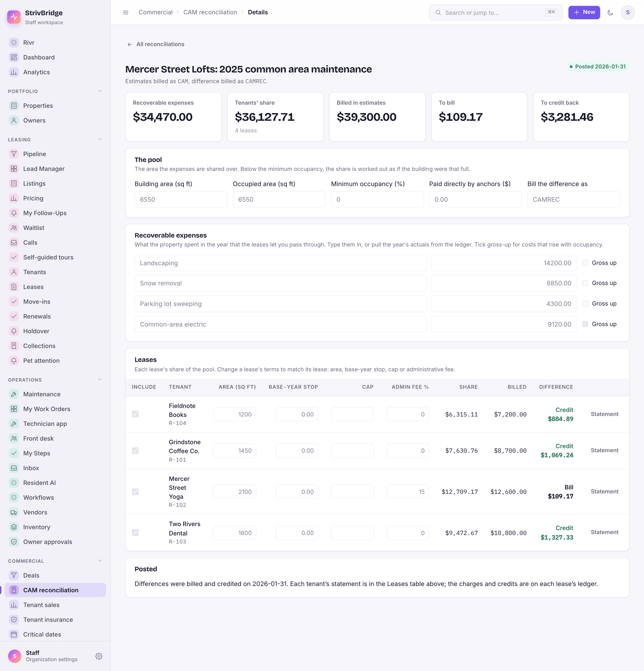Open Statement for Fieldnote Books

604,414
